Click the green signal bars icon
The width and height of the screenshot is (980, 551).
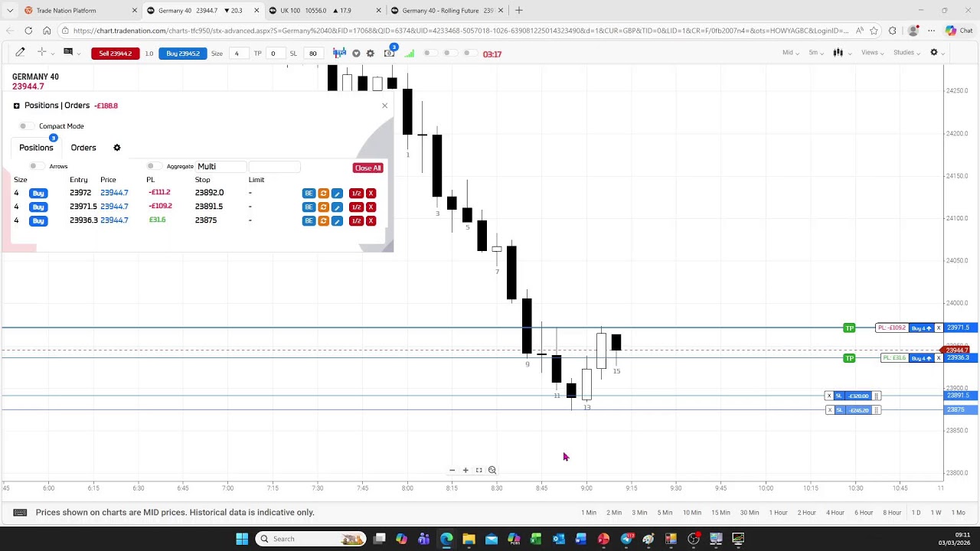coord(409,54)
